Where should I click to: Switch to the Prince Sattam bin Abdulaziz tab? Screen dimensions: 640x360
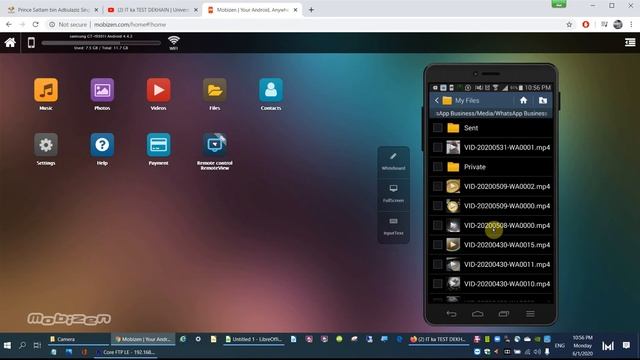click(53, 9)
